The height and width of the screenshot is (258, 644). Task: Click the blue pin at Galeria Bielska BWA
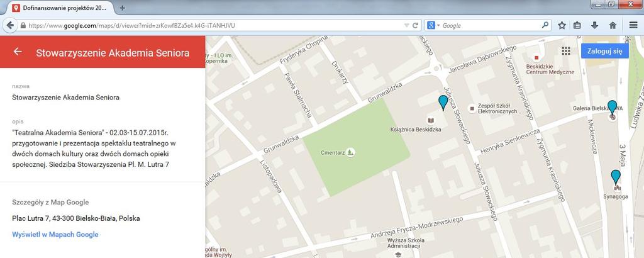point(612,108)
